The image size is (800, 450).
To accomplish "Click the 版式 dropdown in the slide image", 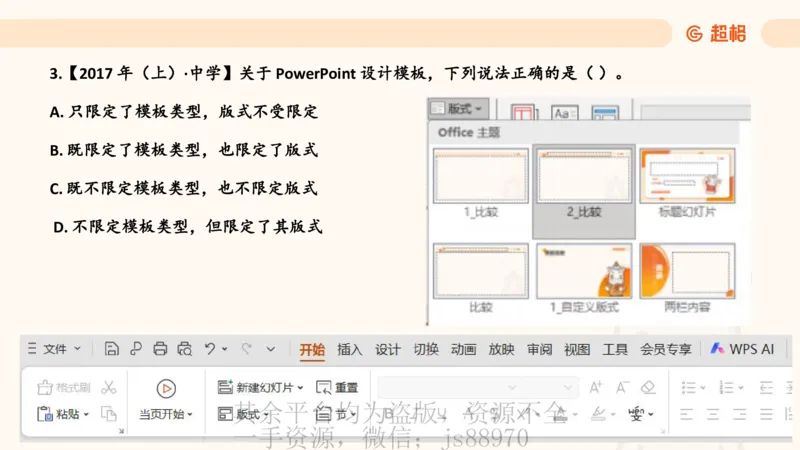I will (458, 109).
